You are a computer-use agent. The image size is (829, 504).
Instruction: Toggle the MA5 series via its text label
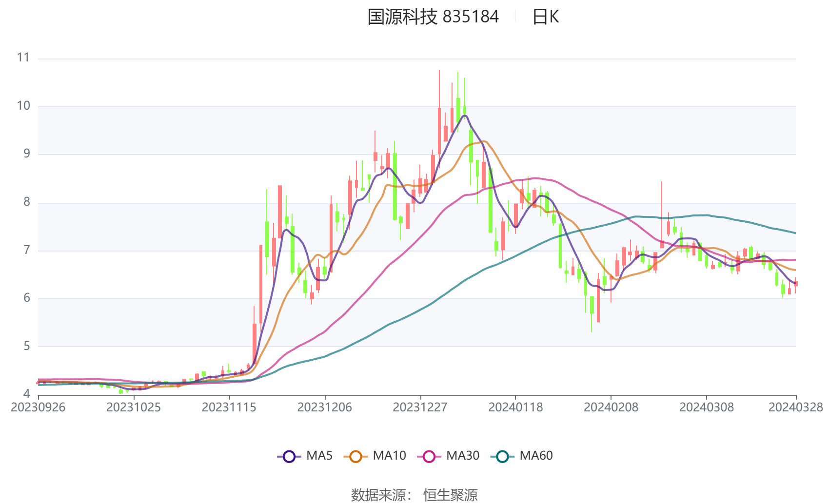tap(319, 456)
